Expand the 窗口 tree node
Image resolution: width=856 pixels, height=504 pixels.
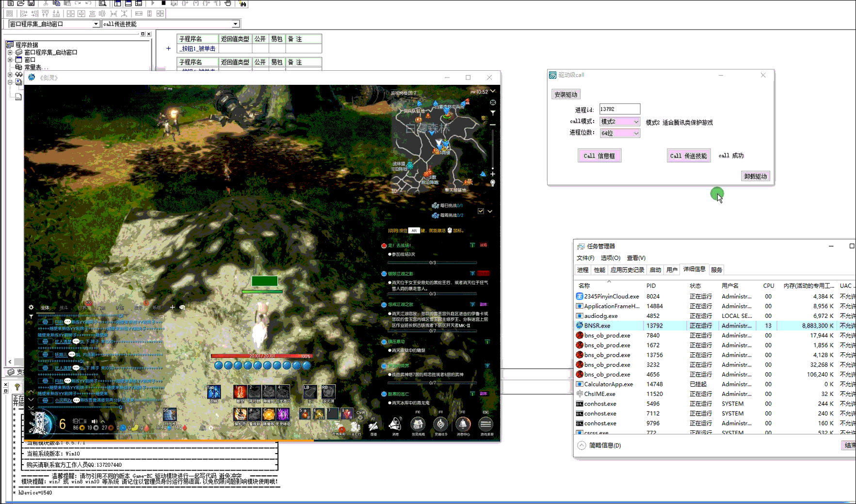(x=10, y=60)
